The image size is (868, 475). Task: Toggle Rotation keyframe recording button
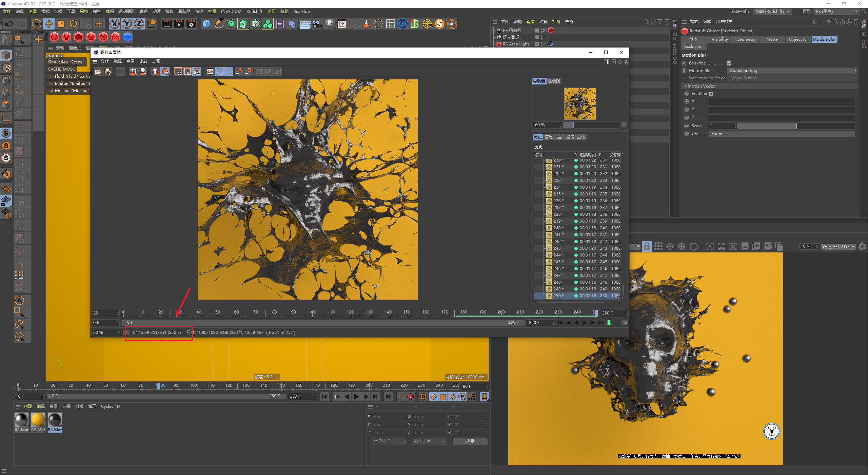pyautogui.click(x=453, y=397)
